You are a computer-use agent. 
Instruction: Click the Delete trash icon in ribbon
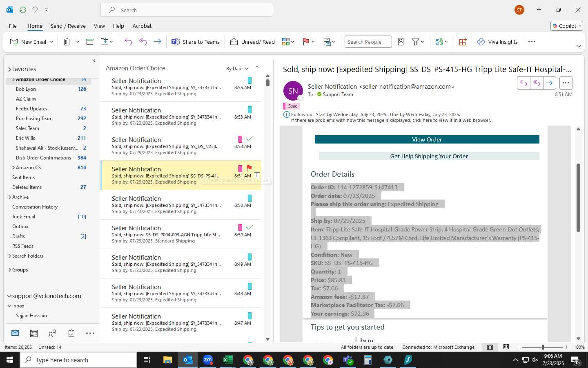[67, 42]
